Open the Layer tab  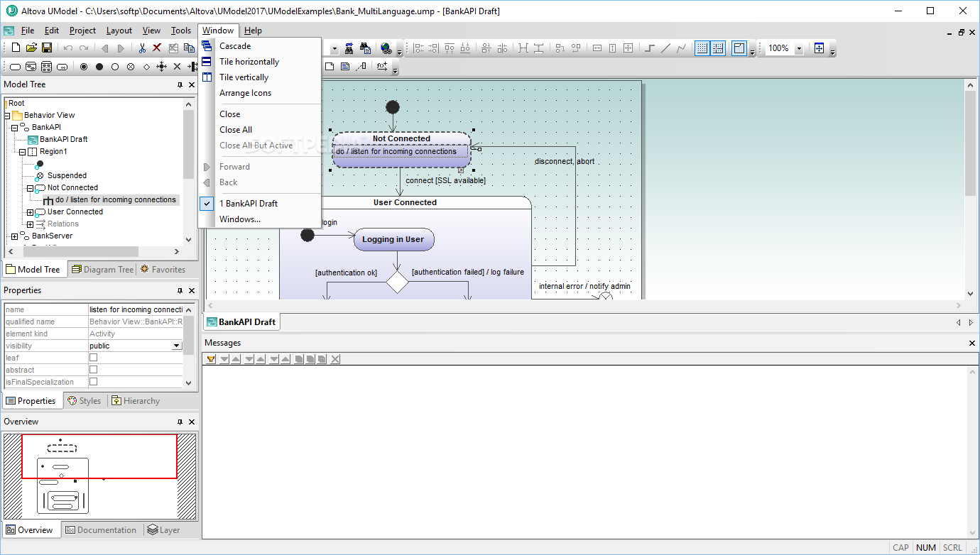(164, 530)
